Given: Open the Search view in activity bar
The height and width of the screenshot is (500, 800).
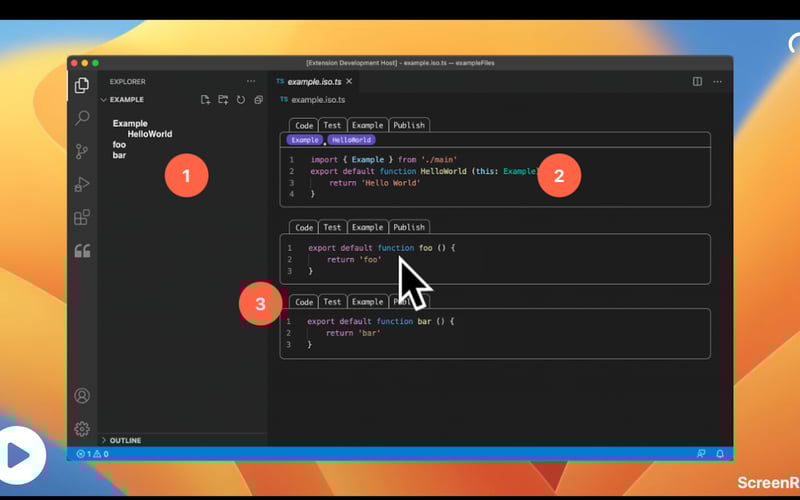Looking at the screenshot, I should click(x=82, y=118).
